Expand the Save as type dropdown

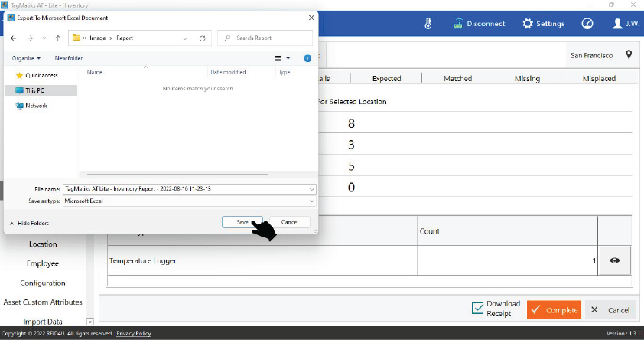312,201
